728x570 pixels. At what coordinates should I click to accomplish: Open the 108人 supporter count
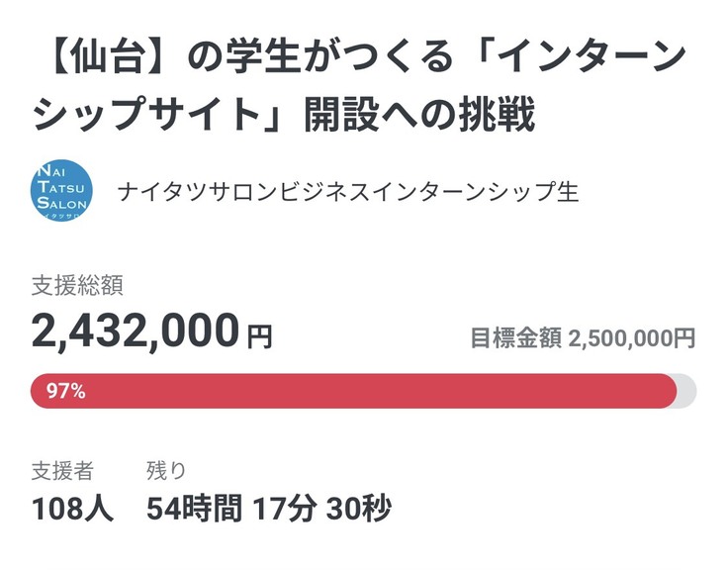(73, 509)
